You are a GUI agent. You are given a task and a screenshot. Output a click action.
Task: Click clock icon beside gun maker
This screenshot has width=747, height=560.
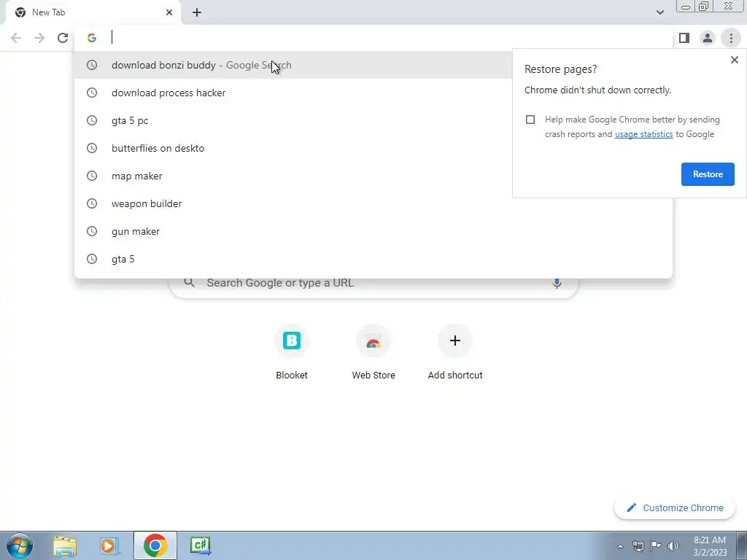tap(92, 231)
